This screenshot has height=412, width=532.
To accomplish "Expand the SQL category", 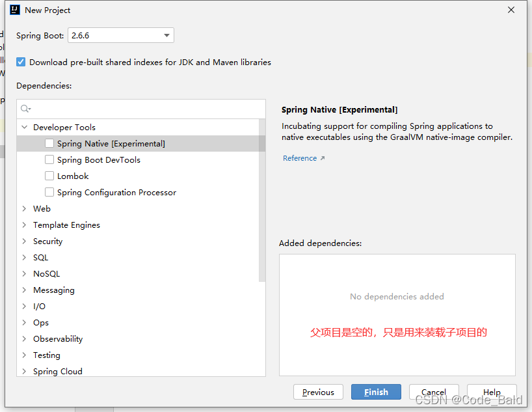I will coord(24,258).
